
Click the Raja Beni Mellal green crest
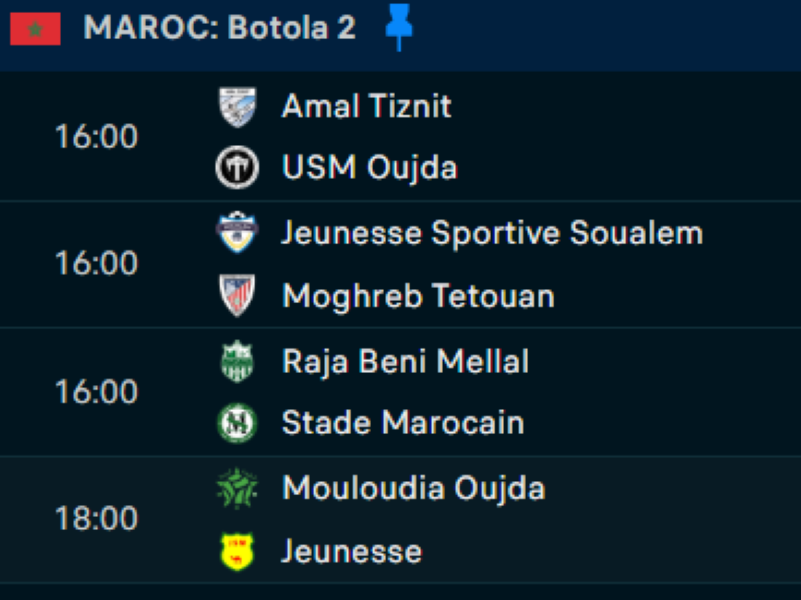tap(237, 361)
